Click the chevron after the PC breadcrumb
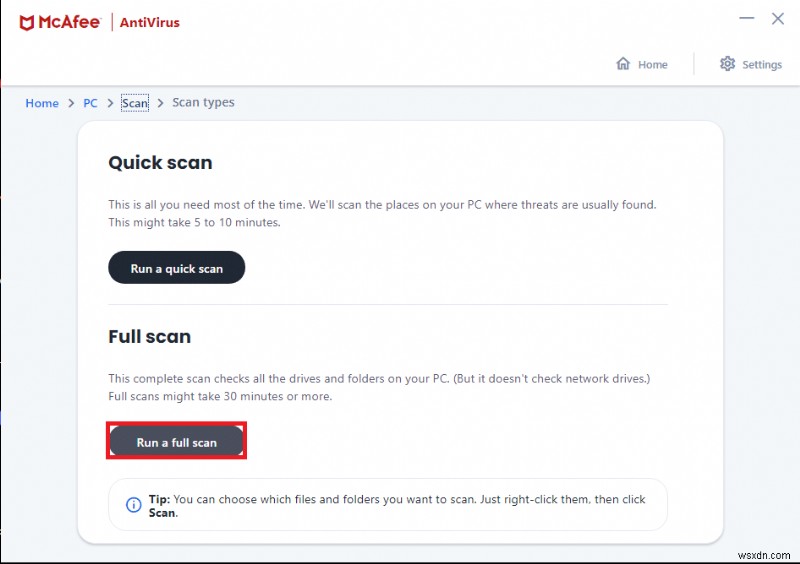Image resolution: width=800 pixels, height=564 pixels. (110, 103)
